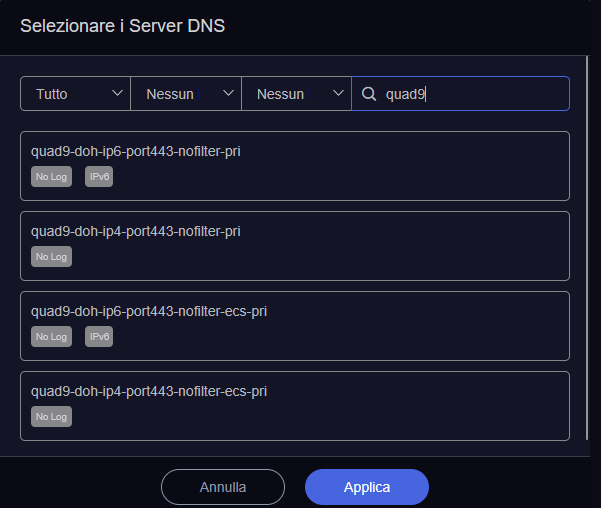Expand the second Nessun dropdown
This screenshot has width=601, height=508.
tap(296, 94)
